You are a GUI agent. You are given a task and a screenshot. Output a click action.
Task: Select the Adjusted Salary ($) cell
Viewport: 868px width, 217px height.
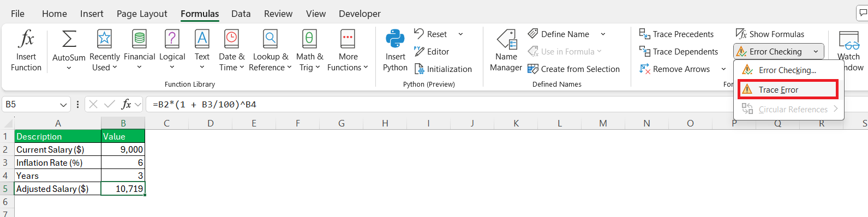pos(58,189)
